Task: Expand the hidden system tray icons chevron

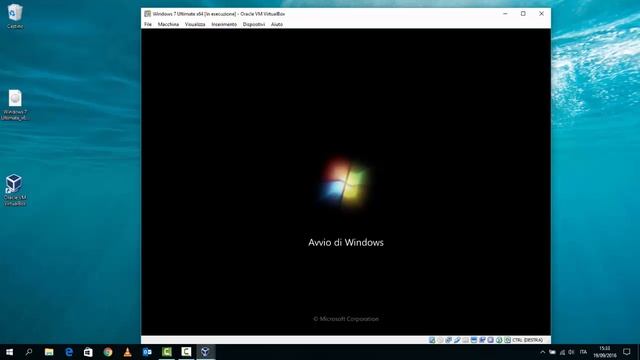Action: click(x=542, y=352)
